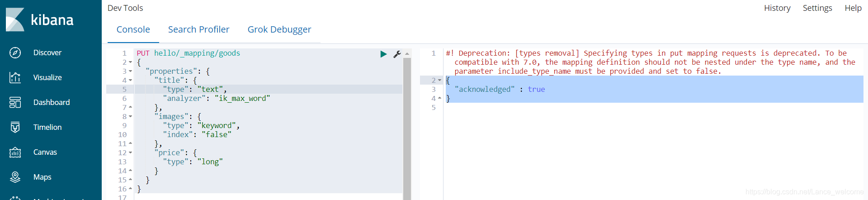868x200 pixels.
Task: Click the Dev Tools page title
Action: click(x=125, y=8)
